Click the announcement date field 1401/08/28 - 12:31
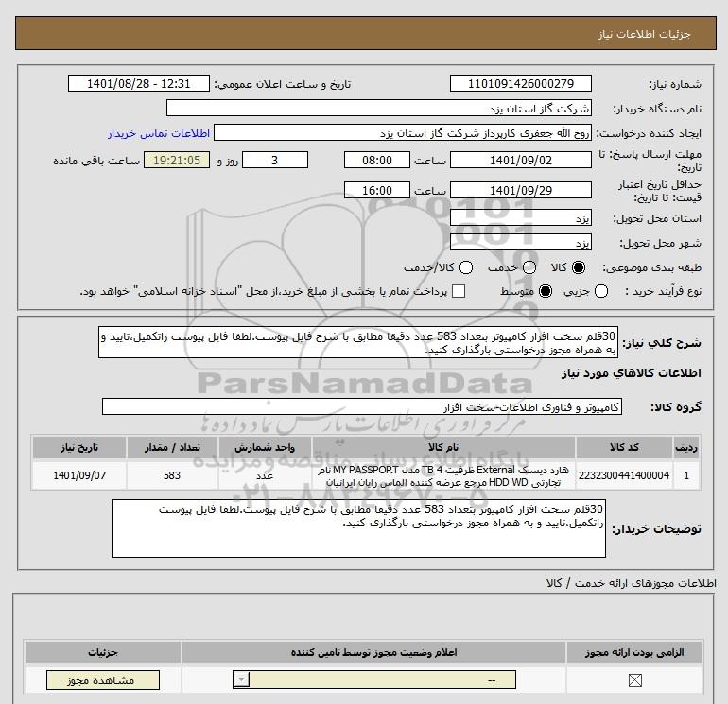The width and height of the screenshot is (728, 704). click(138, 83)
